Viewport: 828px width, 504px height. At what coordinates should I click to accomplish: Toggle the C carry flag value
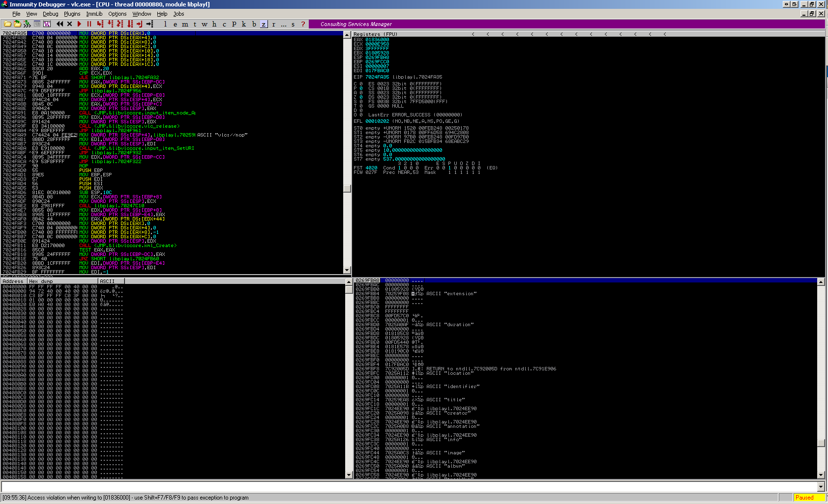click(361, 84)
